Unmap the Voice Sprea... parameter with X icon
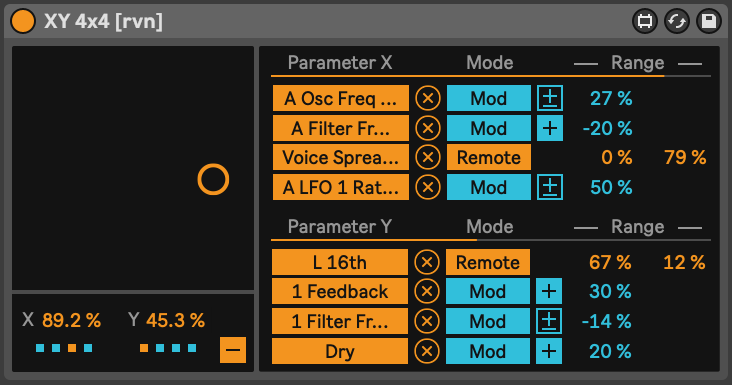 [428, 158]
